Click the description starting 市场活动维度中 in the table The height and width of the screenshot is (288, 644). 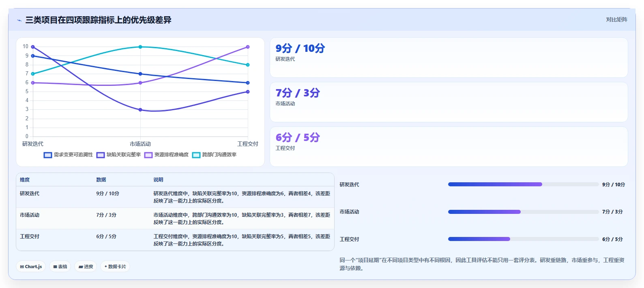pyautogui.click(x=242, y=219)
